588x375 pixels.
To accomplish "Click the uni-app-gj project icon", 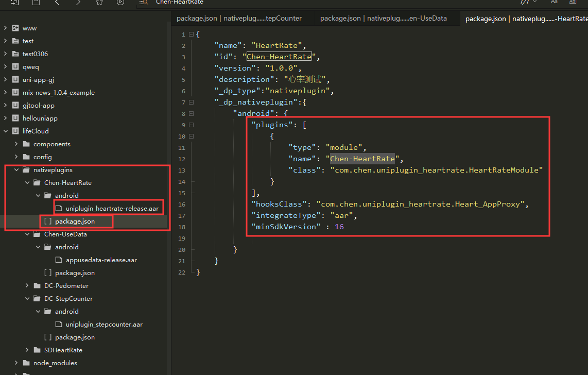I will 15,79.
